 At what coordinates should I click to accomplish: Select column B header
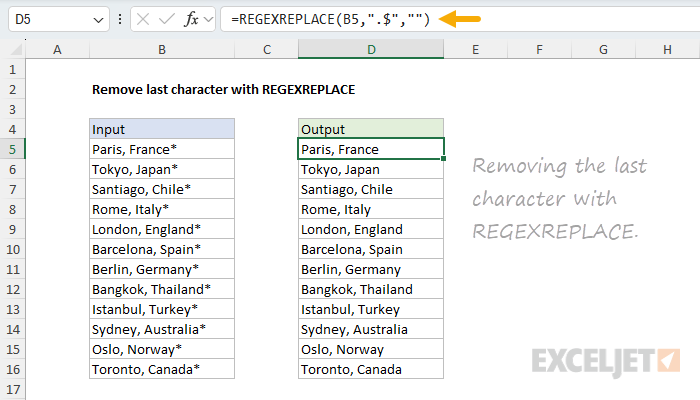(162, 49)
